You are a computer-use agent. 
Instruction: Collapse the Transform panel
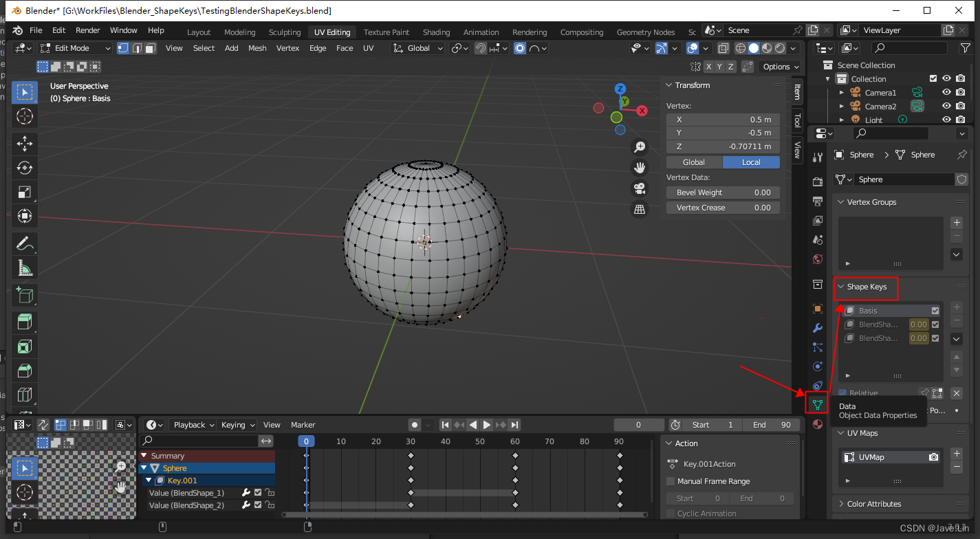tap(669, 85)
